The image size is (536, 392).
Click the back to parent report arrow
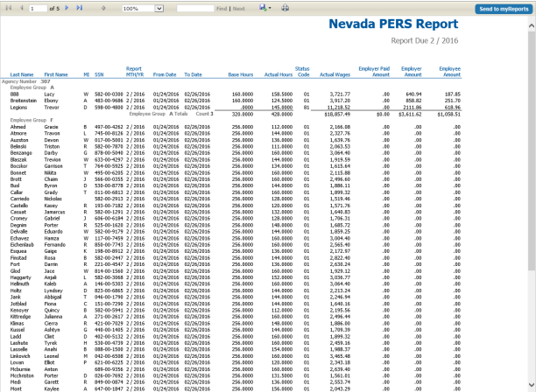pyautogui.click(x=104, y=8)
